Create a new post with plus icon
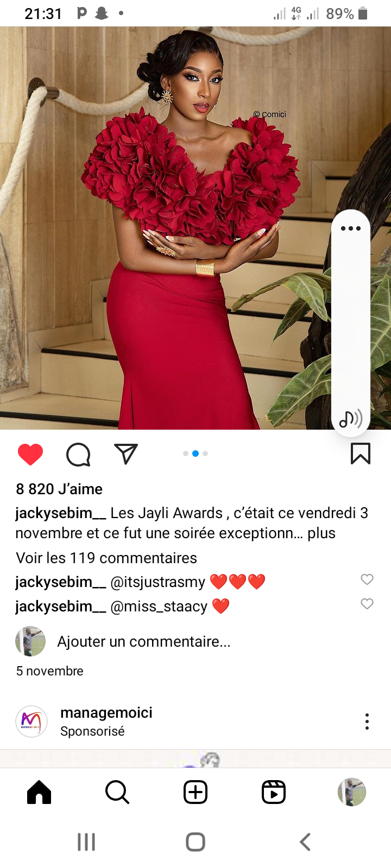 (x=195, y=793)
